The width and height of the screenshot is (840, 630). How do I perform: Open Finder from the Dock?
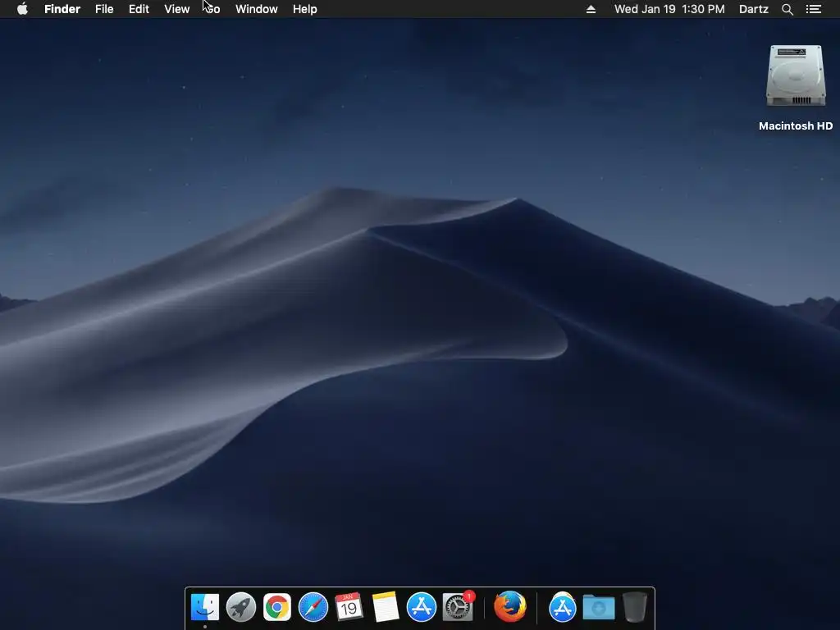(204, 607)
